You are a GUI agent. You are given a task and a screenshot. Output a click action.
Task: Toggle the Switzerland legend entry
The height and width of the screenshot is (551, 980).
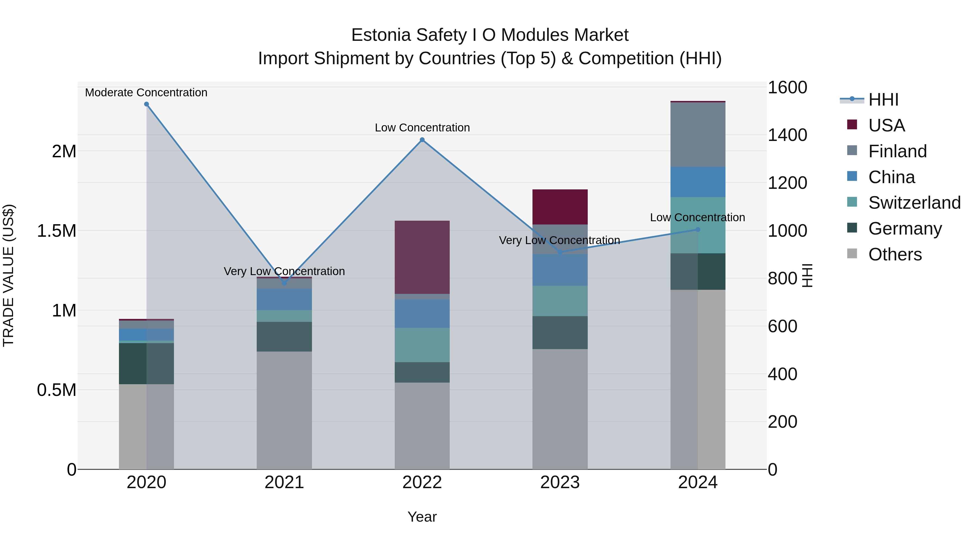coord(904,203)
